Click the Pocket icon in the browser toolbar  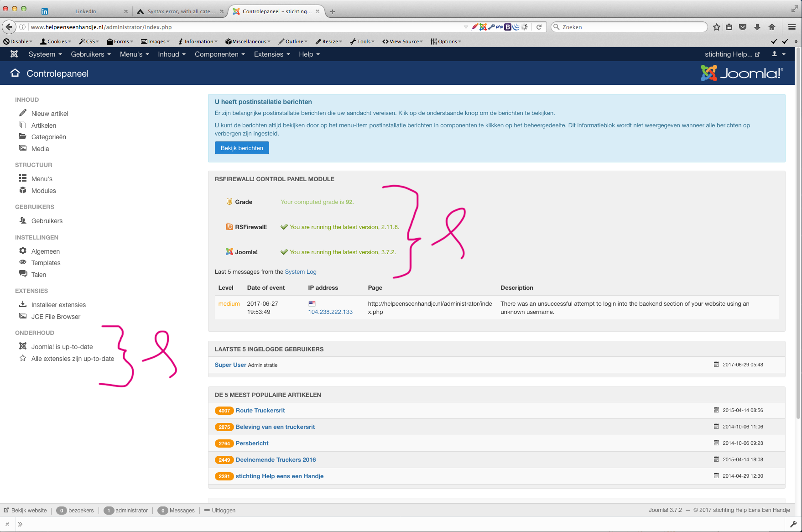click(x=743, y=27)
